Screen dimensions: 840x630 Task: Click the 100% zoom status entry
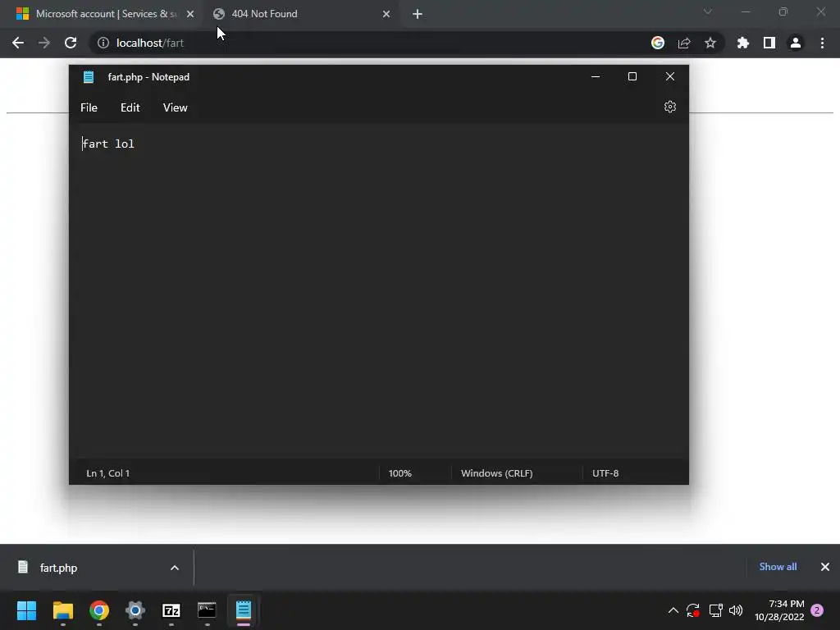[x=399, y=473]
